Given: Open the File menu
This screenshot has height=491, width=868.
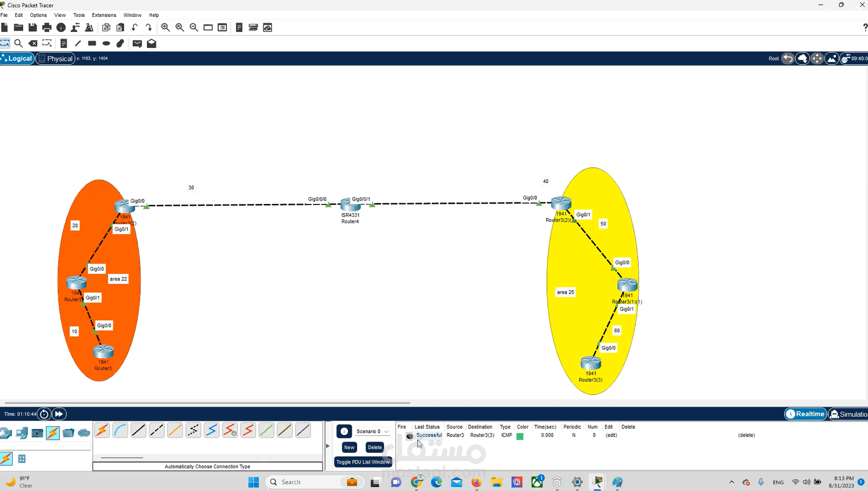Looking at the screenshot, I should coord(4,15).
